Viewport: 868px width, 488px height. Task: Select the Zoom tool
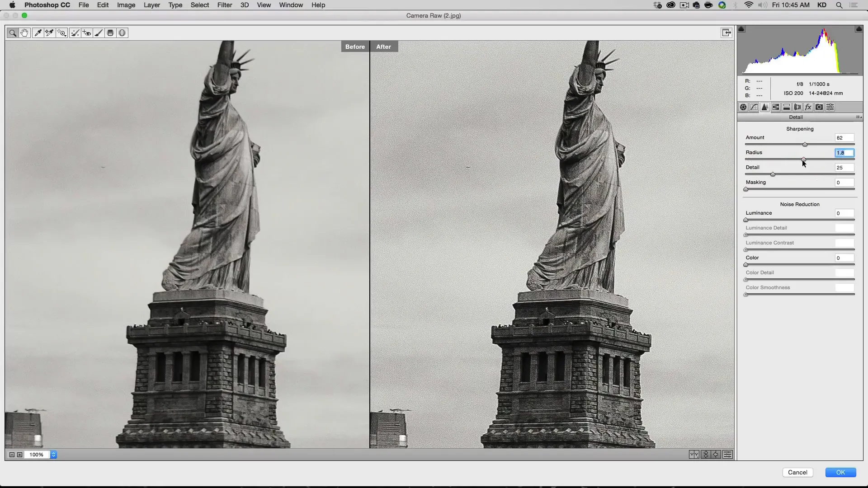(x=13, y=33)
